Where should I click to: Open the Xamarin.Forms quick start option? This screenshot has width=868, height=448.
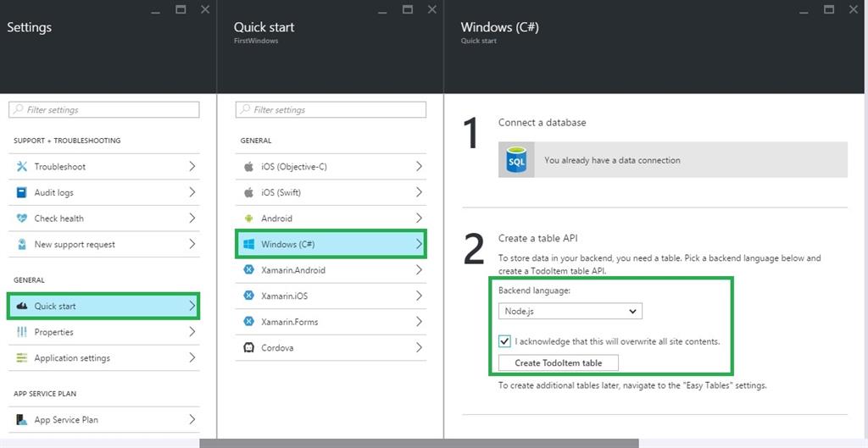[x=331, y=322]
